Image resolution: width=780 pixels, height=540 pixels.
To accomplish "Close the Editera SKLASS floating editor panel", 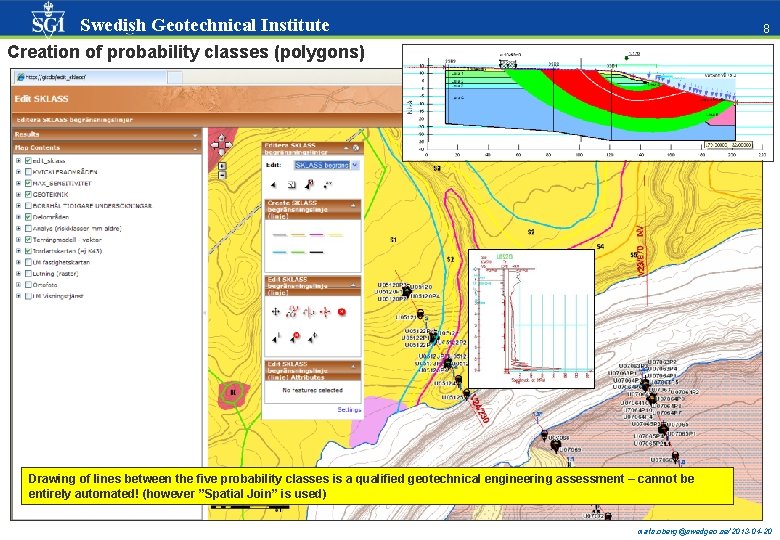I will point(356,148).
